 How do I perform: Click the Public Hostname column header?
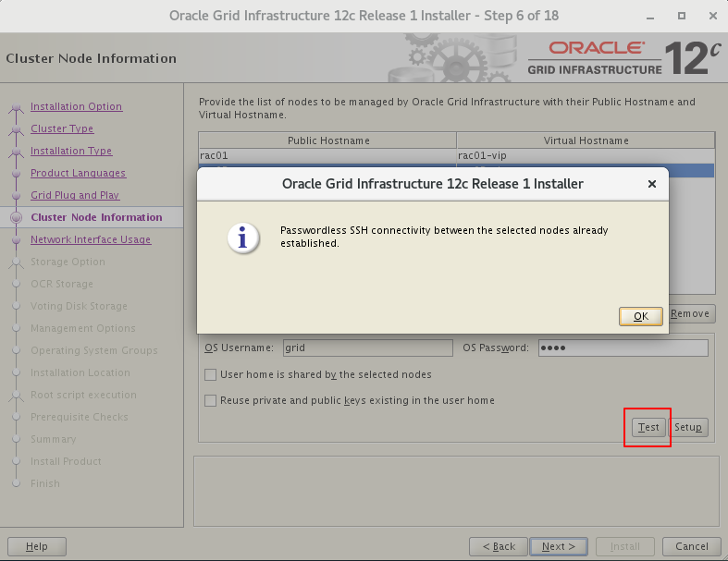[327, 140]
